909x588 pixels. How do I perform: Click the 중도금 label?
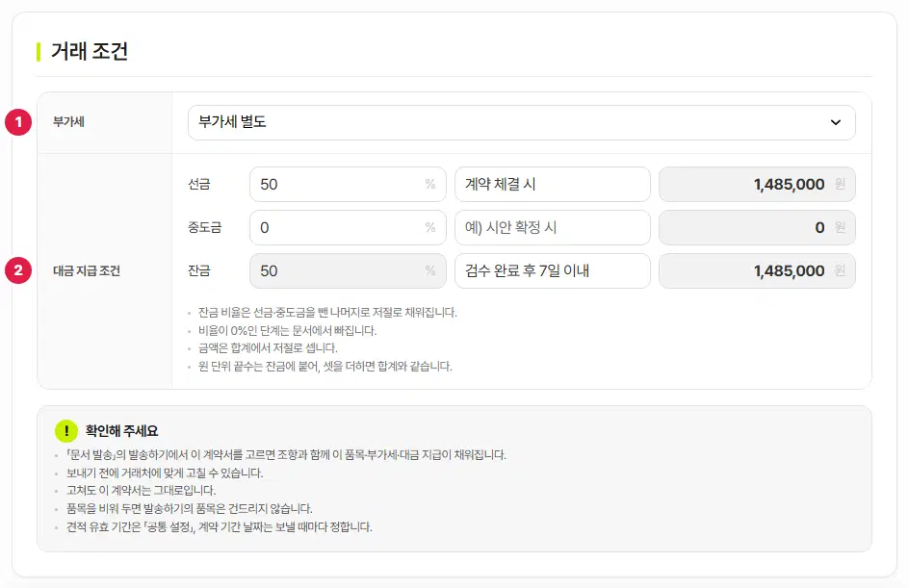coord(205,227)
